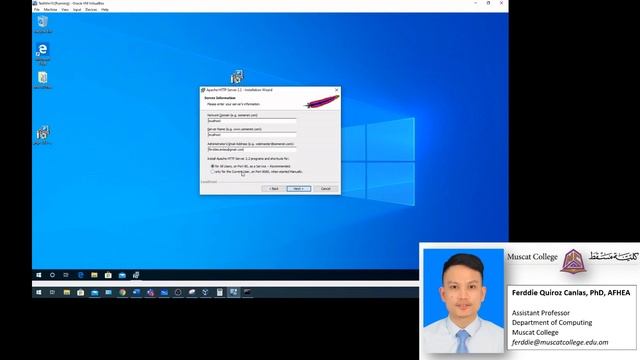The image size is (640, 360).
Task: Open the Word icon on host taskbar
Action: pos(136,292)
